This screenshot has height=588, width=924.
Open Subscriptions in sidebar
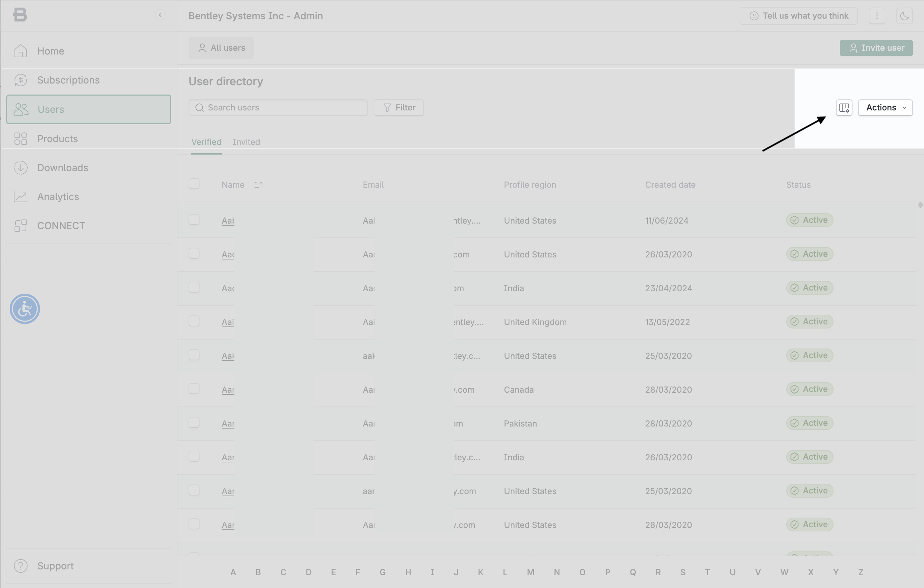89,80
